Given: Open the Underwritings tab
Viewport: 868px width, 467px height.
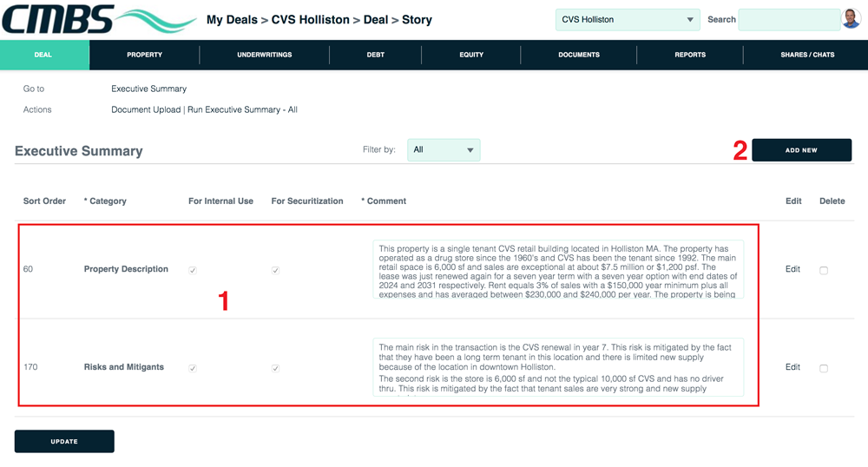Looking at the screenshot, I should point(265,55).
